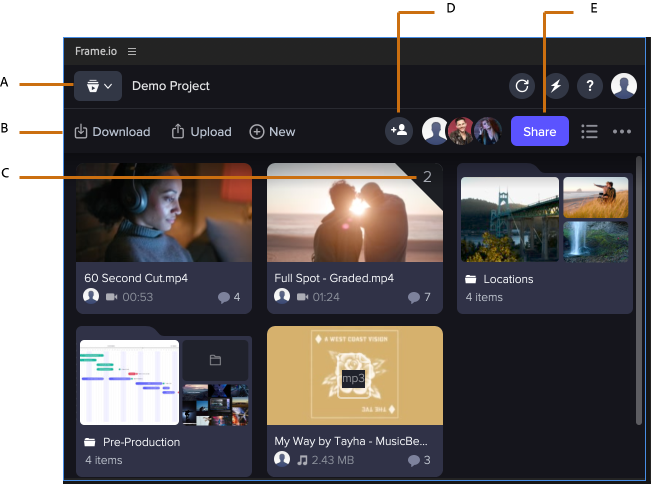Open the 60 Second Cut.mp4 thumbnail

pyautogui.click(x=164, y=213)
